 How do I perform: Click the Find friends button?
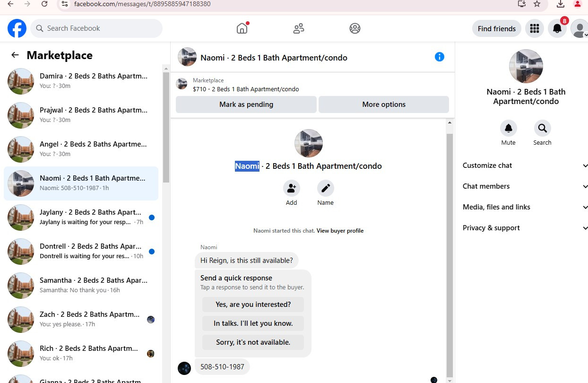(497, 28)
